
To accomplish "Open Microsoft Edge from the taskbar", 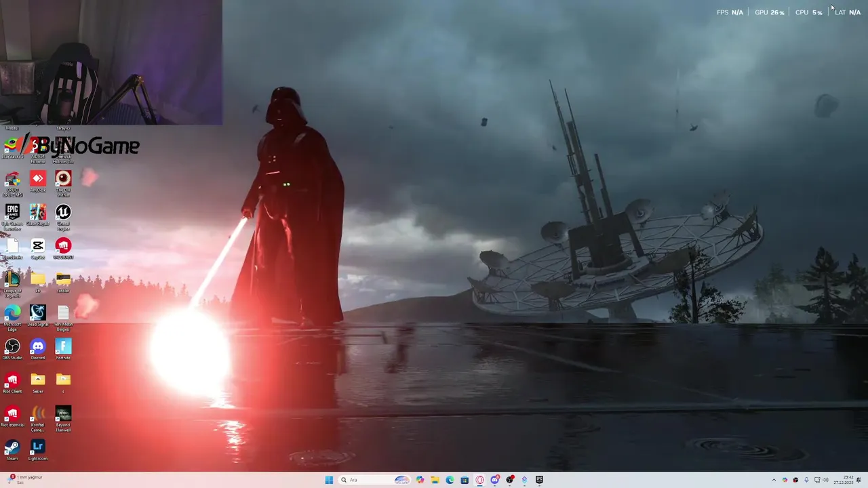I will tap(450, 480).
